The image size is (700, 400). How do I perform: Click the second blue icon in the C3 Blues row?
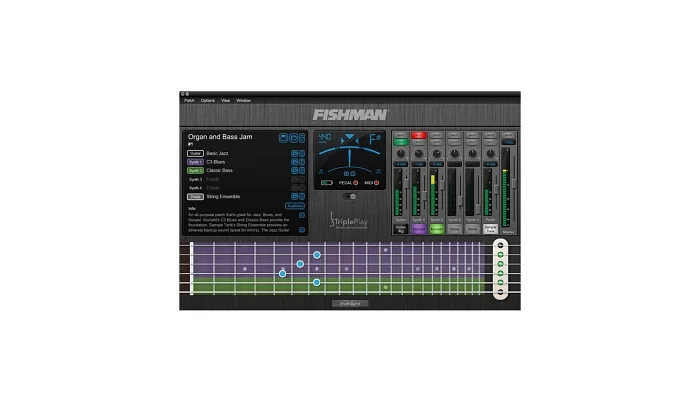tap(302, 162)
